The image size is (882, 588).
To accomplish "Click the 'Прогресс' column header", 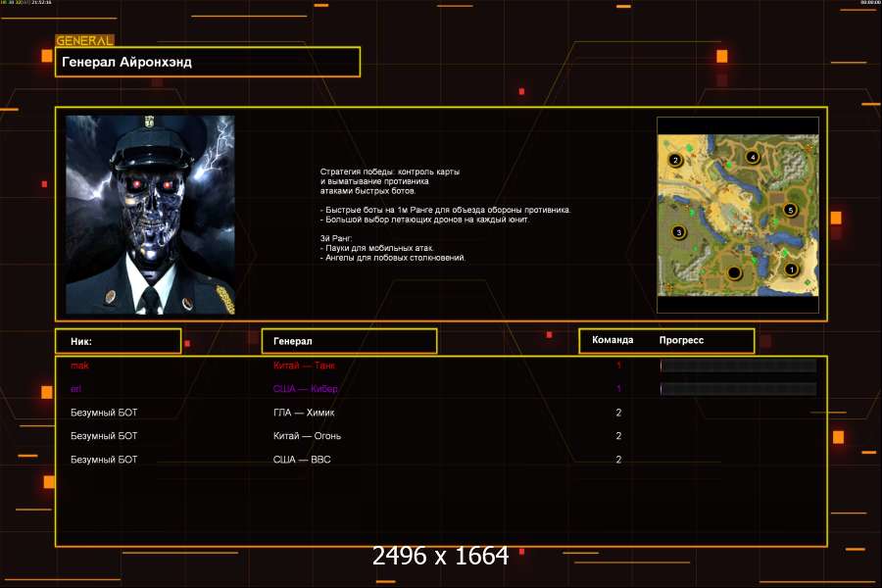I will click(681, 340).
